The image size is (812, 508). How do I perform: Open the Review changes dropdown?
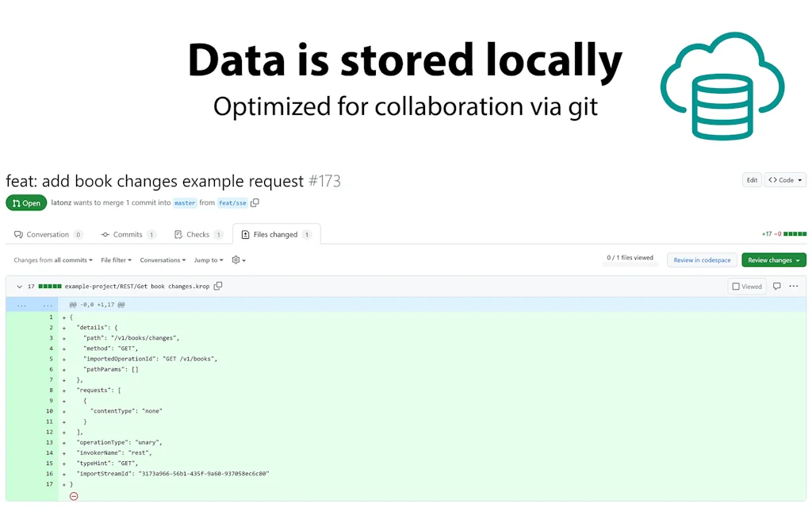click(774, 260)
